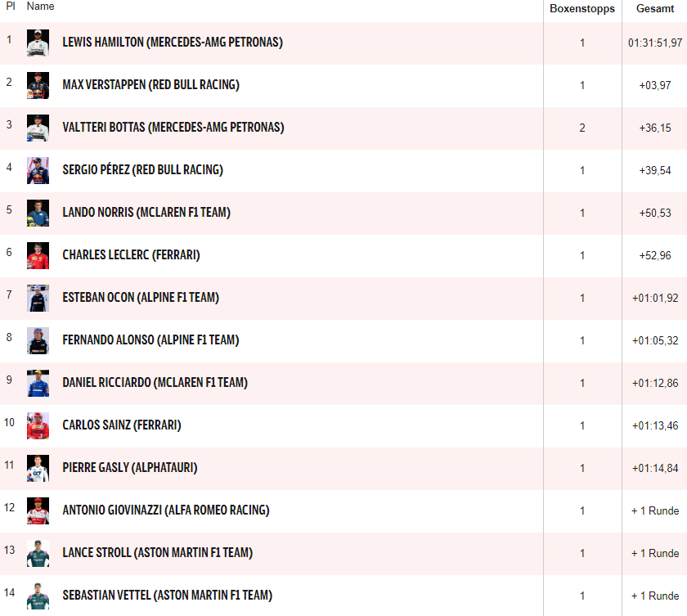Select Charles Leclerc's portrait image
The image size is (687, 616).
tap(38, 255)
